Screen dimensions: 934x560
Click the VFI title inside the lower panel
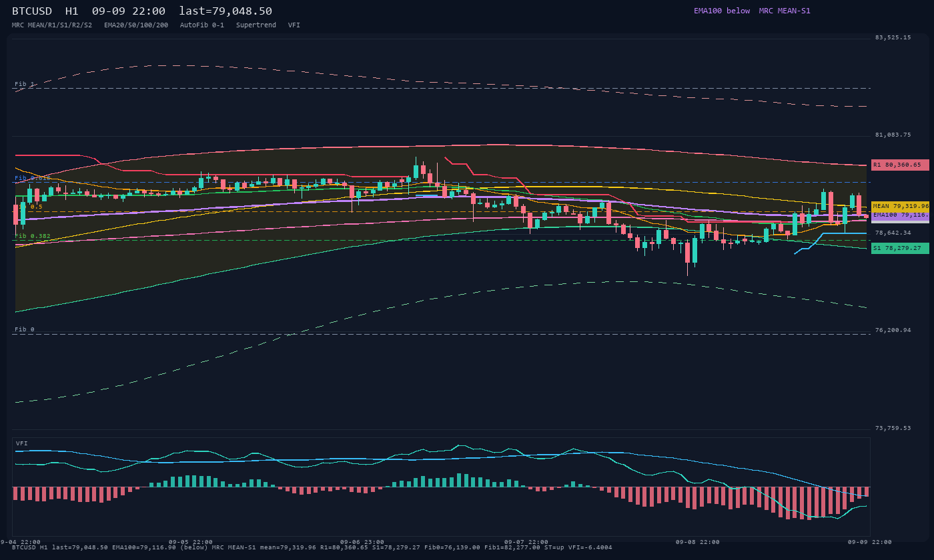[x=22, y=443]
